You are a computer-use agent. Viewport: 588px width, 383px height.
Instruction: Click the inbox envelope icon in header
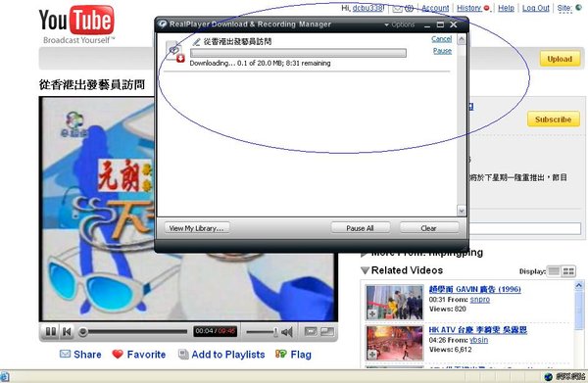coord(398,9)
